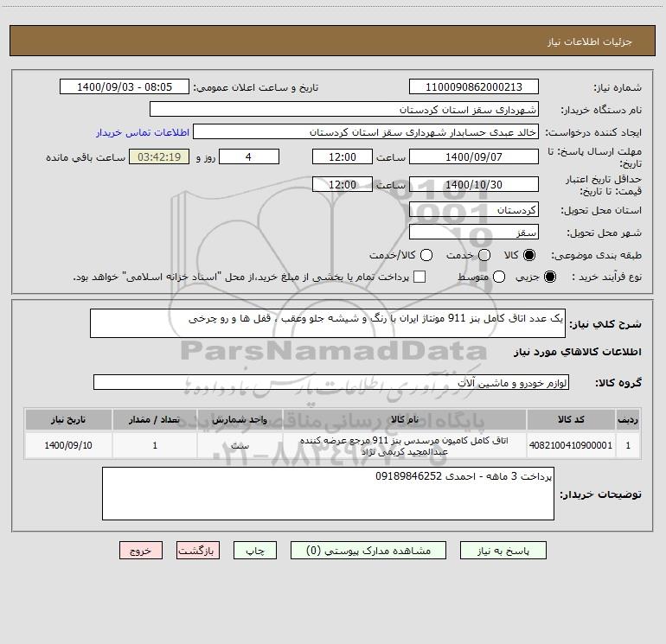Click the خروج exit button
This screenshot has width=666, height=644.
(141, 551)
